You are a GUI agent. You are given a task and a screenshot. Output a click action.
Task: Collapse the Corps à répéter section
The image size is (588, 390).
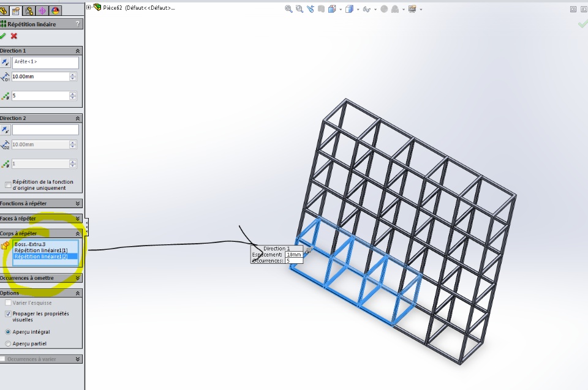[78, 233]
